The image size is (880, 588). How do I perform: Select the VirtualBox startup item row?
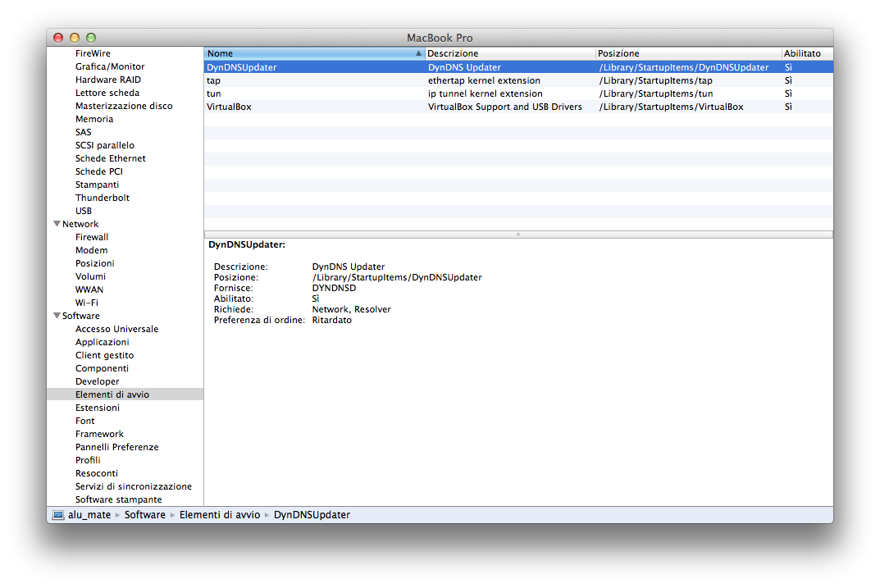518,107
